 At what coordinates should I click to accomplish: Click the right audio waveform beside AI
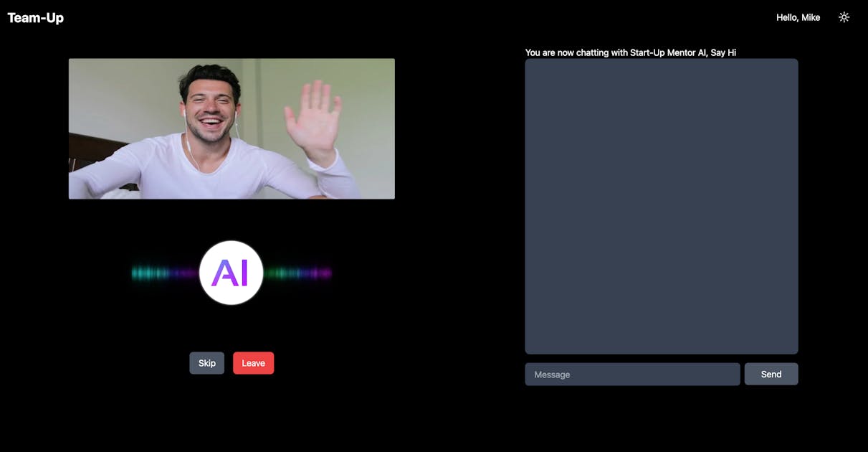tap(299, 273)
